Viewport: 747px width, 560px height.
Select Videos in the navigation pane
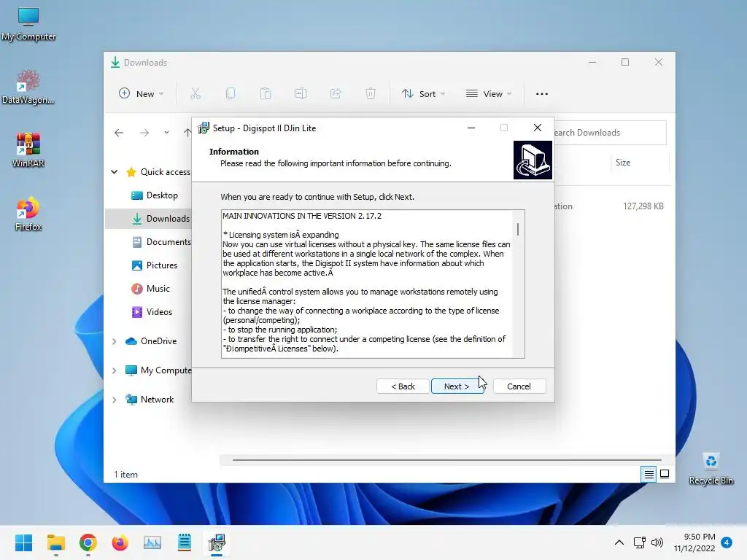[x=152, y=312]
